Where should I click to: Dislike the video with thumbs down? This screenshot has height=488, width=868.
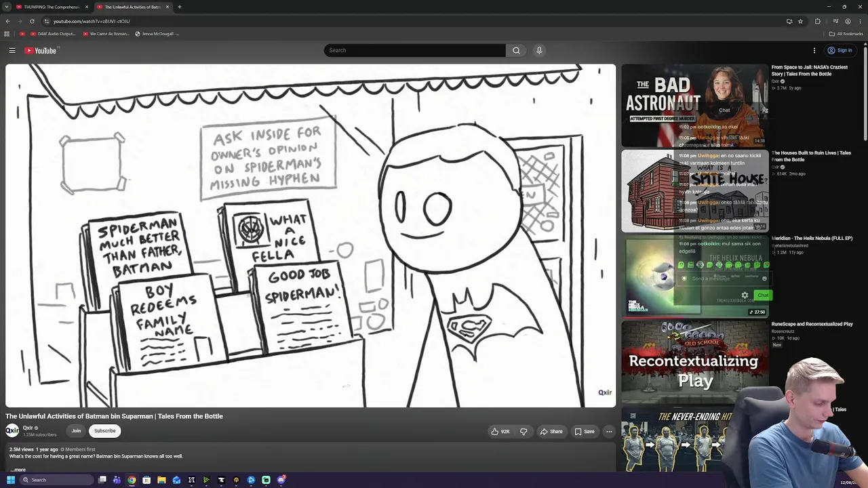point(524,431)
